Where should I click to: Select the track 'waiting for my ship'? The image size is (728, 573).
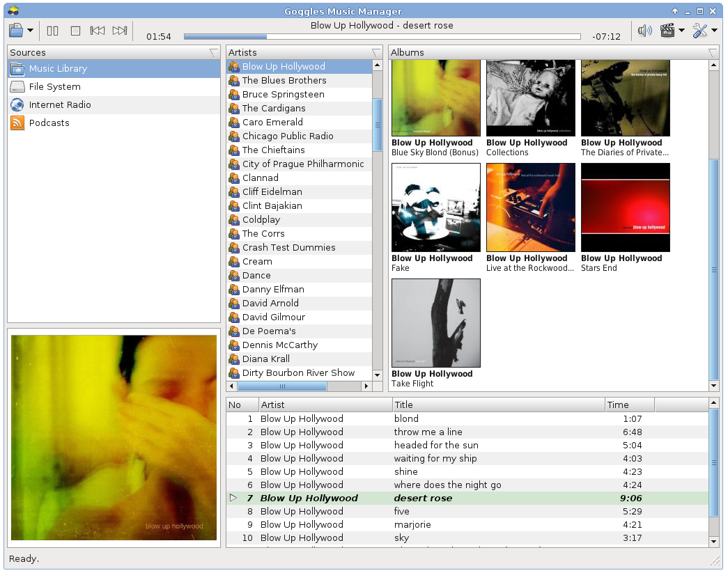pos(435,459)
